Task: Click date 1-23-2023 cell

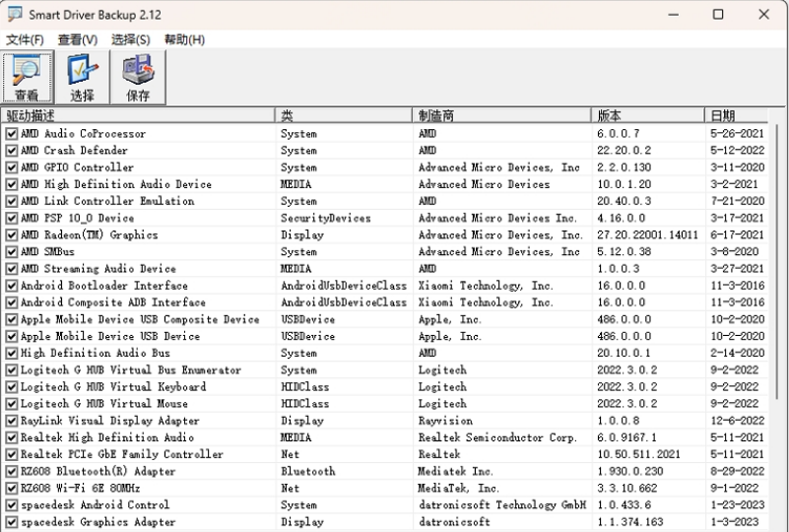Action: click(737, 504)
